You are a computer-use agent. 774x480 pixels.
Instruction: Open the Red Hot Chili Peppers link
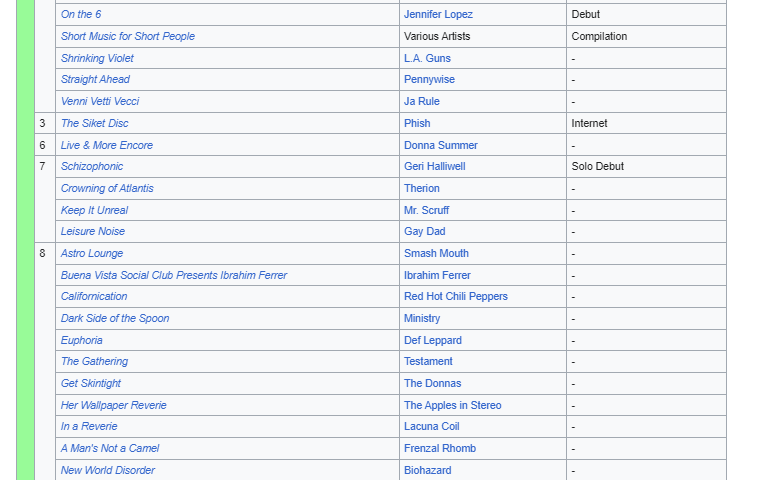[x=455, y=297]
